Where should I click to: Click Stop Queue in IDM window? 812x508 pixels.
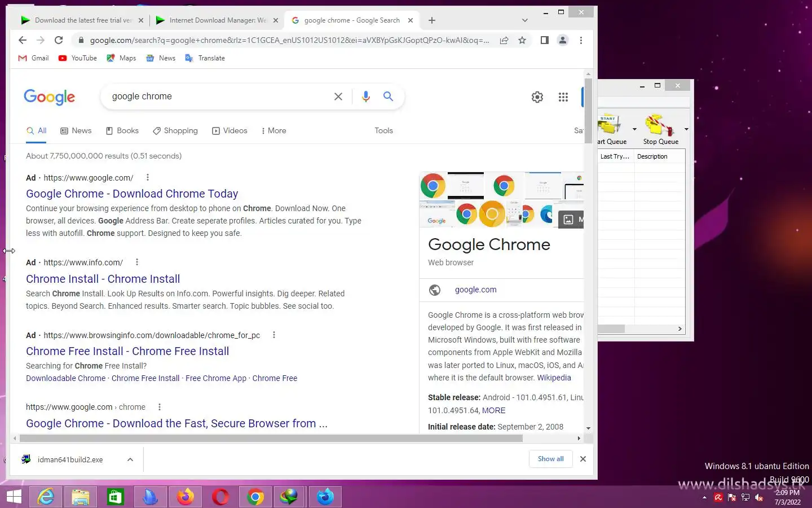[x=660, y=129]
